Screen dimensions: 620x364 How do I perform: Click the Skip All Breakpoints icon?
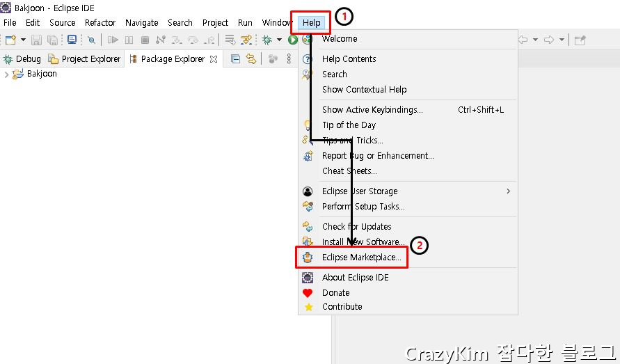[x=91, y=40]
